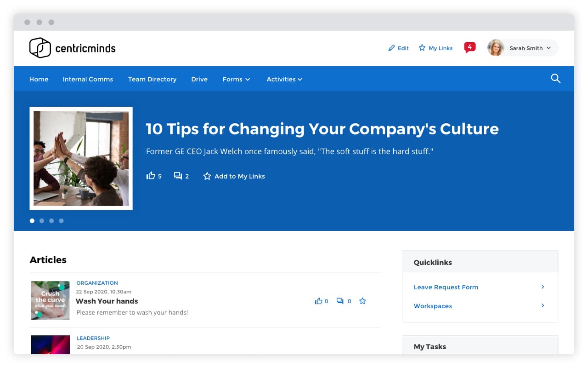Viewport: 588px width, 368px height.
Task: Expand the Activities dropdown menu
Action: pos(284,79)
